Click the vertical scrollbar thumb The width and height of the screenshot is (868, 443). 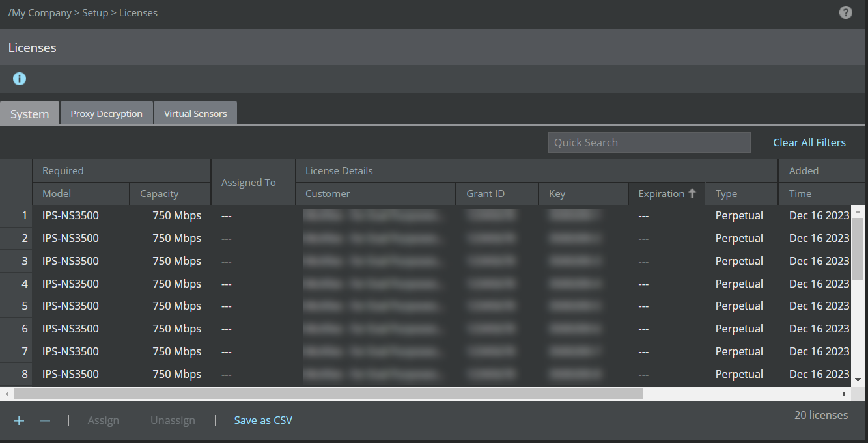tap(858, 249)
